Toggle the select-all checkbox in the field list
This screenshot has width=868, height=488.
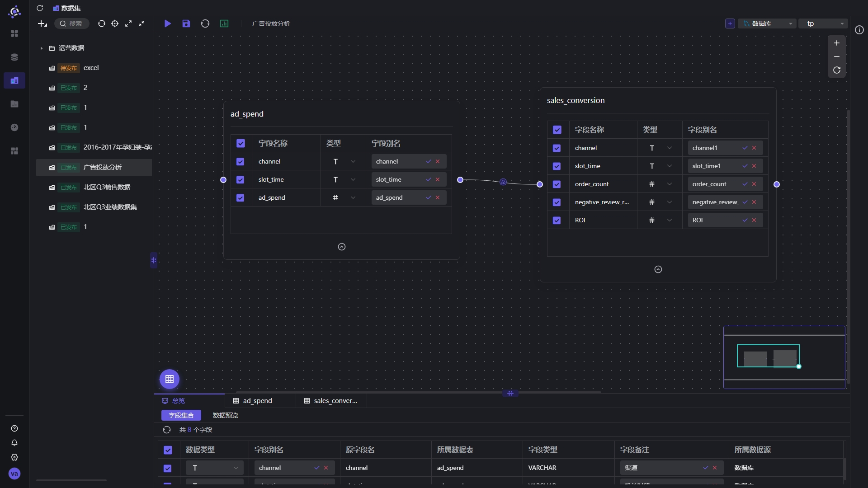168,450
